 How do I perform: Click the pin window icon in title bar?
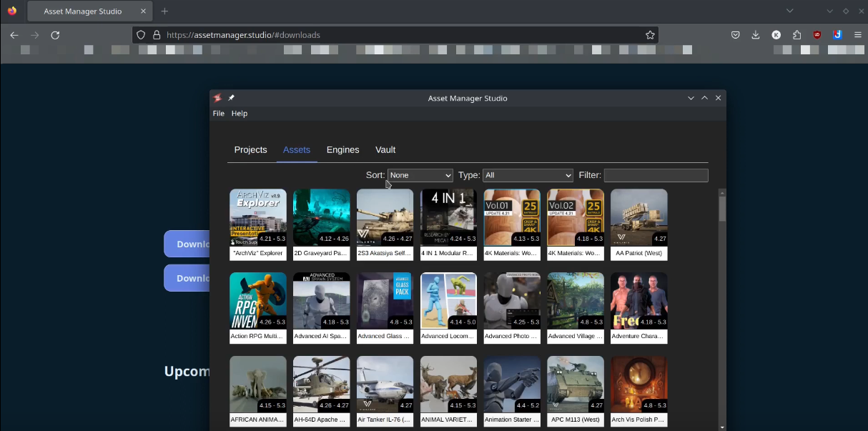coord(231,98)
